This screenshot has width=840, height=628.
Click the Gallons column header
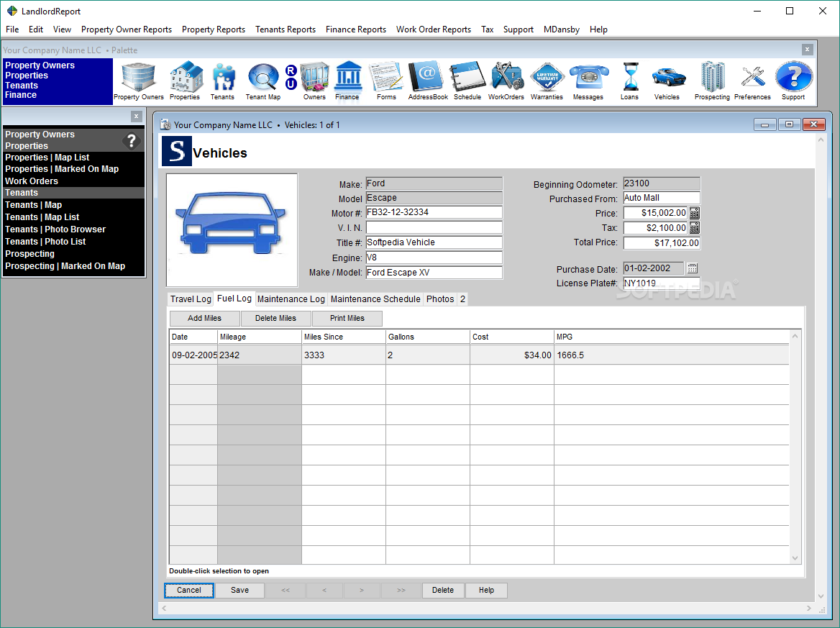427,337
